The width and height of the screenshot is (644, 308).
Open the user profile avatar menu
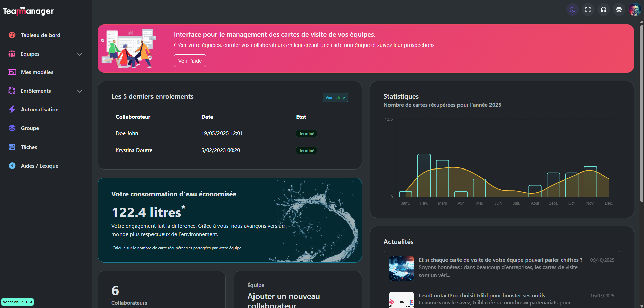[x=635, y=10]
